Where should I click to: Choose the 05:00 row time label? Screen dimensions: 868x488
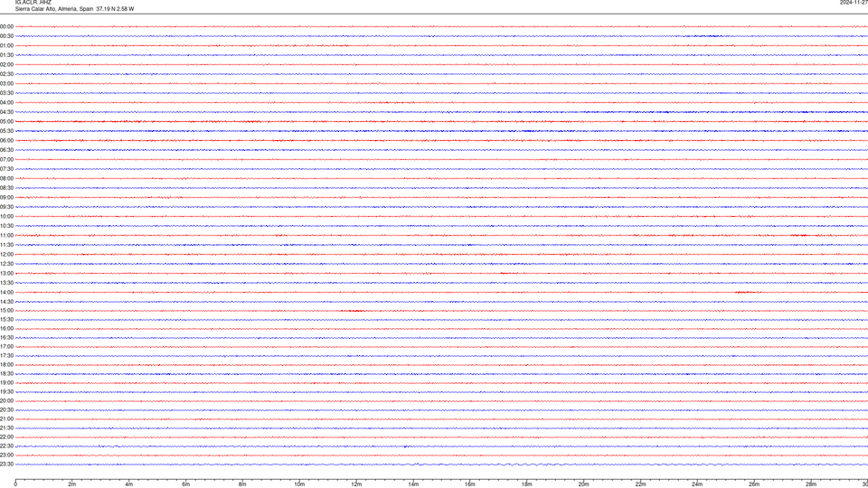[x=6, y=121]
